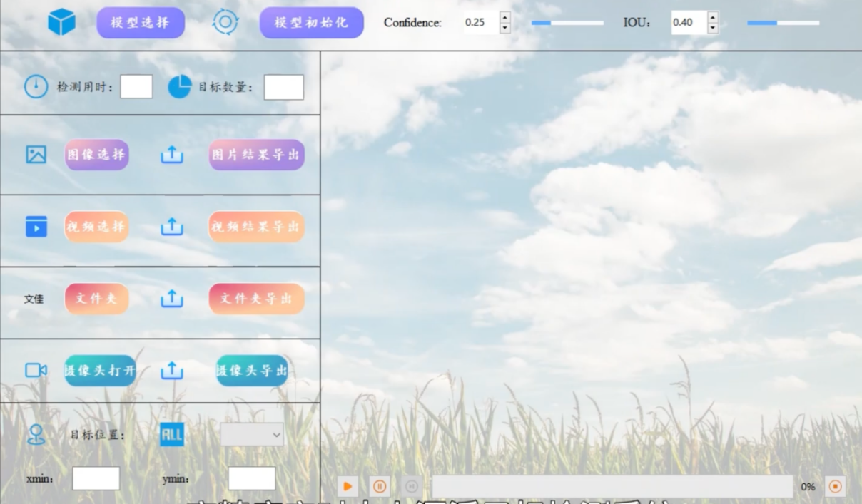Click the clock detection time icon
Image resolution: width=862 pixels, height=504 pixels.
(x=36, y=86)
